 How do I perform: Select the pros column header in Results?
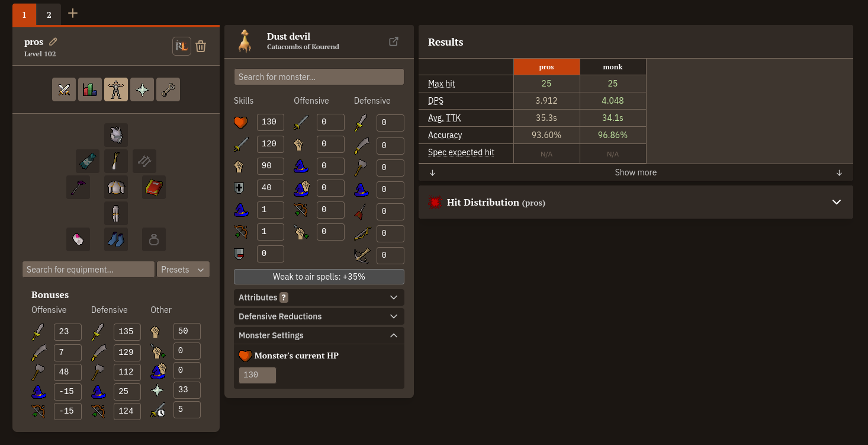click(546, 67)
